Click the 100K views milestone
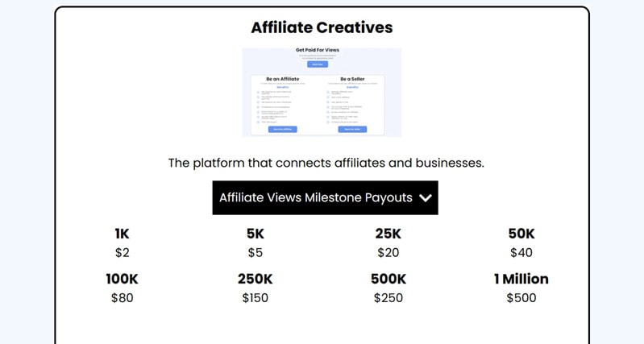Screen dimensions: 644x344 [122, 279]
